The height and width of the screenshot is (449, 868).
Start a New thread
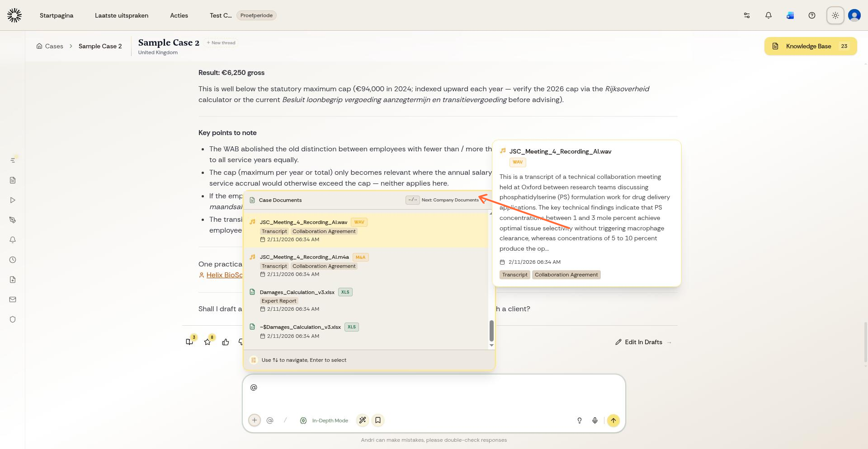coord(221,43)
